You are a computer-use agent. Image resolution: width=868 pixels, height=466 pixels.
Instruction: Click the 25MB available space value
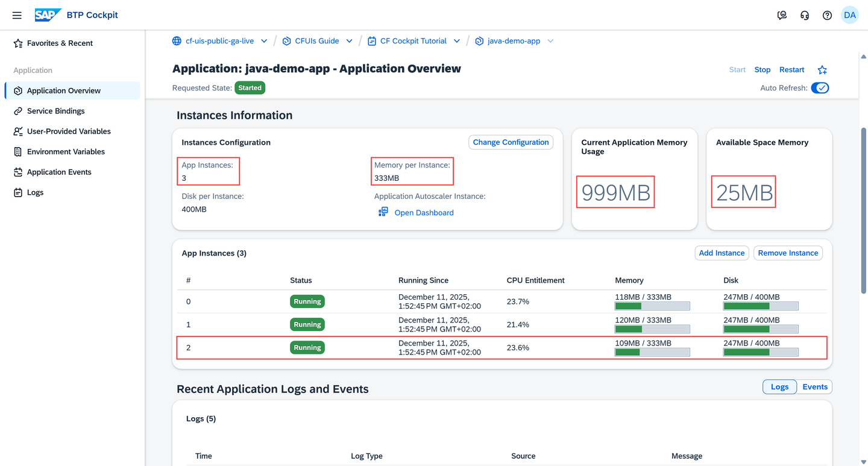[x=744, y=193]
